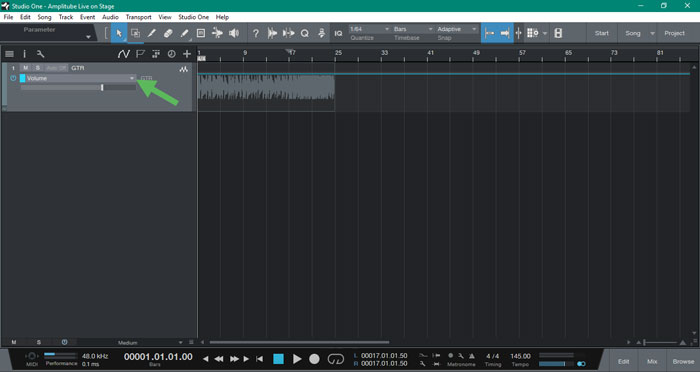Open the Transport menu
Screen dimensions: 700x372
tap(138, 17)
